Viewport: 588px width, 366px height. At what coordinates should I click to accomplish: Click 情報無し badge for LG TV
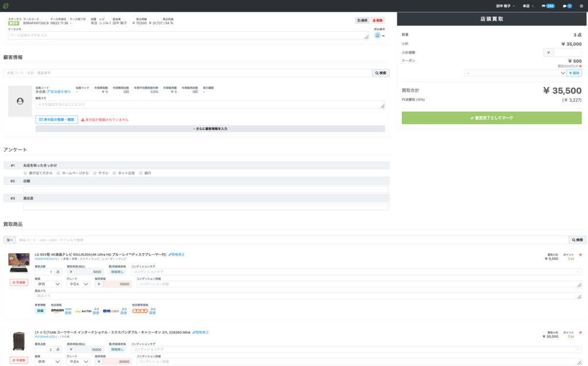[x=117, y=272]
